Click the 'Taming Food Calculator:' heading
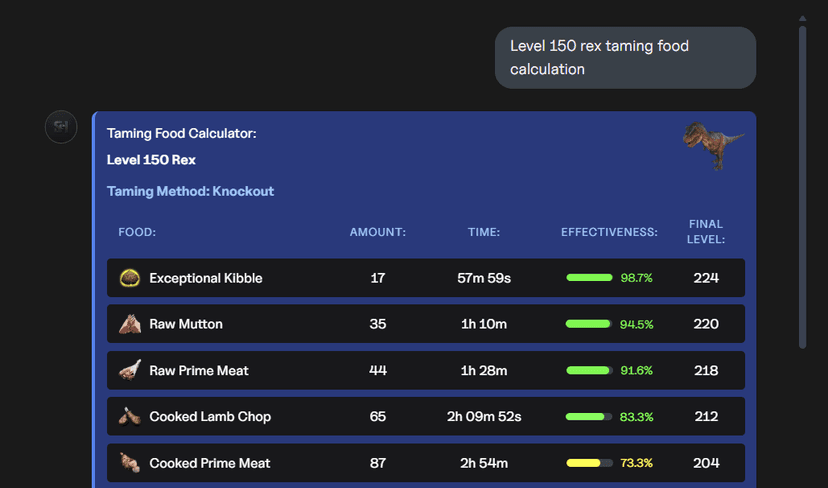This screenshot has height=488, width=828. (182, 134)
